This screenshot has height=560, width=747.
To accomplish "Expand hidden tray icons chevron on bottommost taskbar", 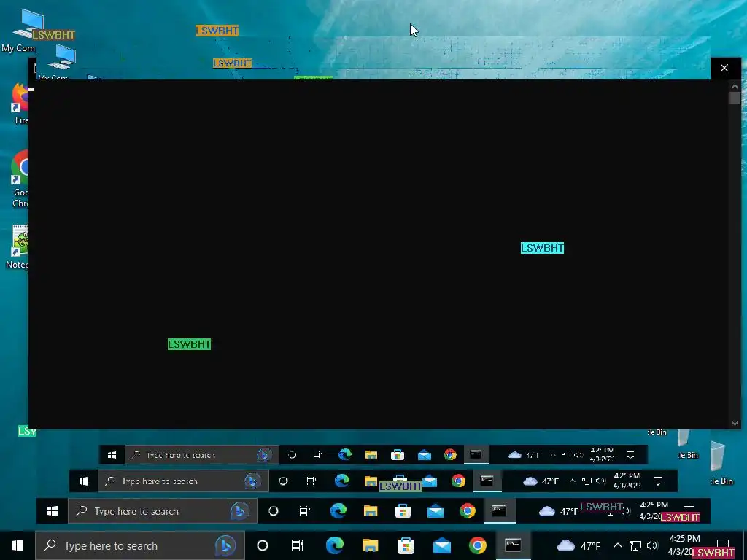I will point(617,545).
